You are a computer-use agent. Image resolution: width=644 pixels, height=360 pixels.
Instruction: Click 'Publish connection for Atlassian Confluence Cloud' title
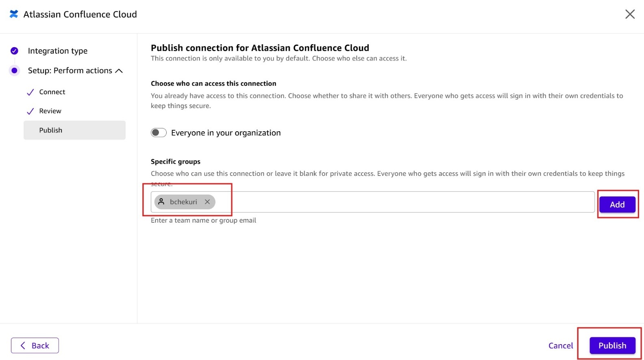260,48
